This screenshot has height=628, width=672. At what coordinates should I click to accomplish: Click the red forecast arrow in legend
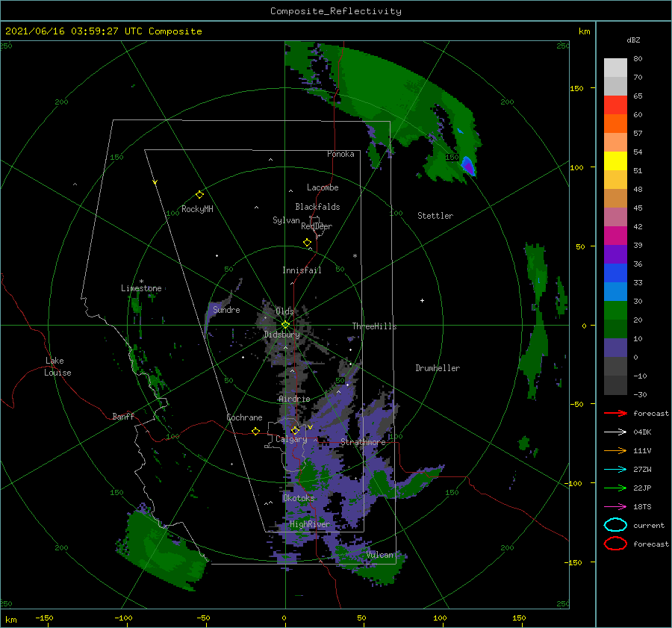pyautogui.click(x=615, y=413)
